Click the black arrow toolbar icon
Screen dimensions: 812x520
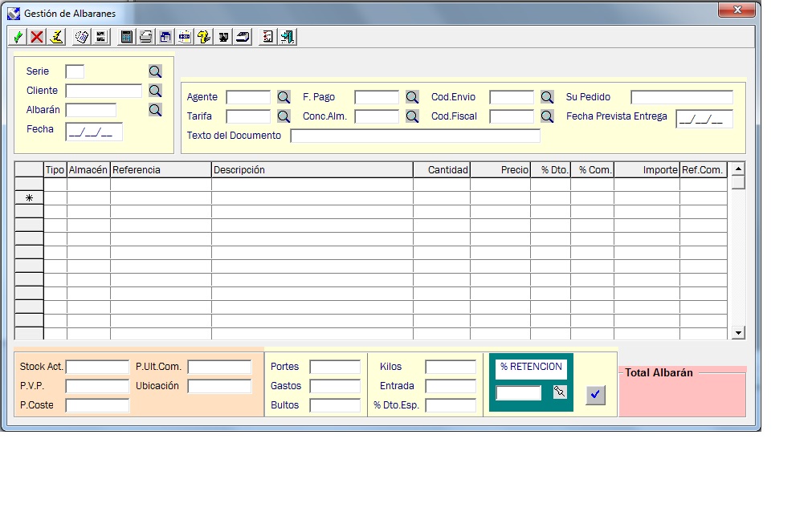[223, 37]
